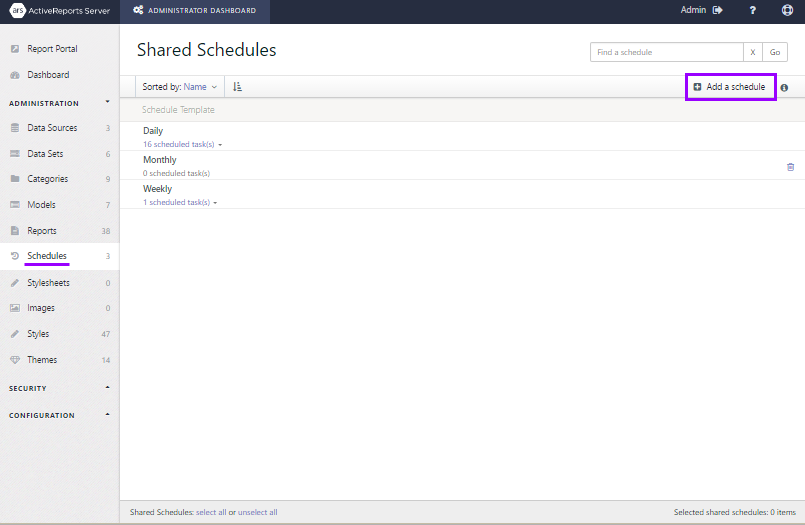Open the Sorted by Name dropdown
The image size is (805, 525).
180,87
